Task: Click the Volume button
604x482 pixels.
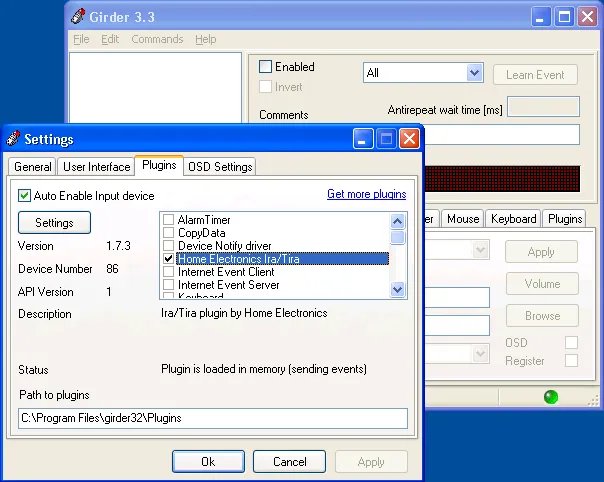Action: pos(542,284)
